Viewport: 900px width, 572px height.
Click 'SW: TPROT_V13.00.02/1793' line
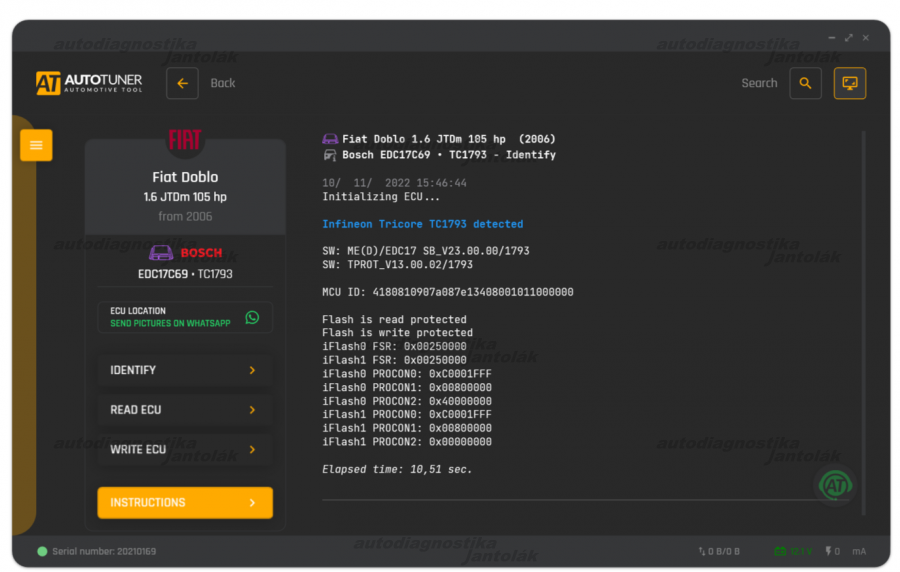click(397, 265)
